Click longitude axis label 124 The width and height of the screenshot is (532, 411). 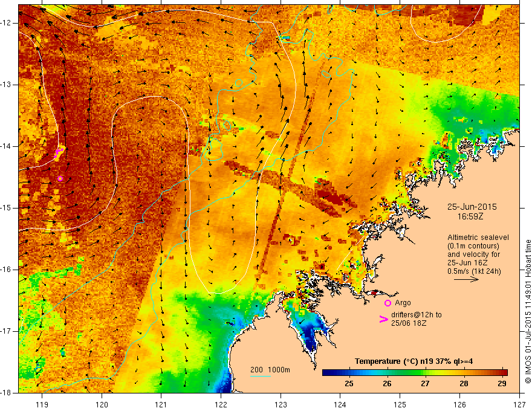click(x=340, y=404)
